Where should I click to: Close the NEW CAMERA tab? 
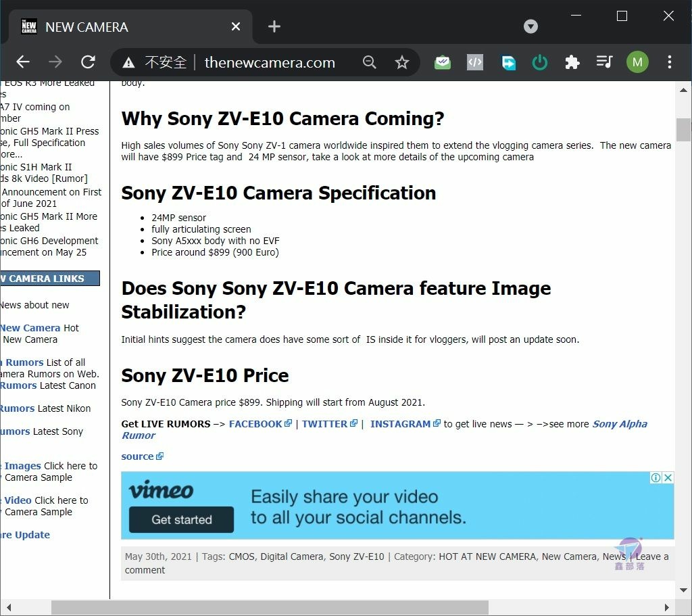pyautogui.click(x=236, y=27)
